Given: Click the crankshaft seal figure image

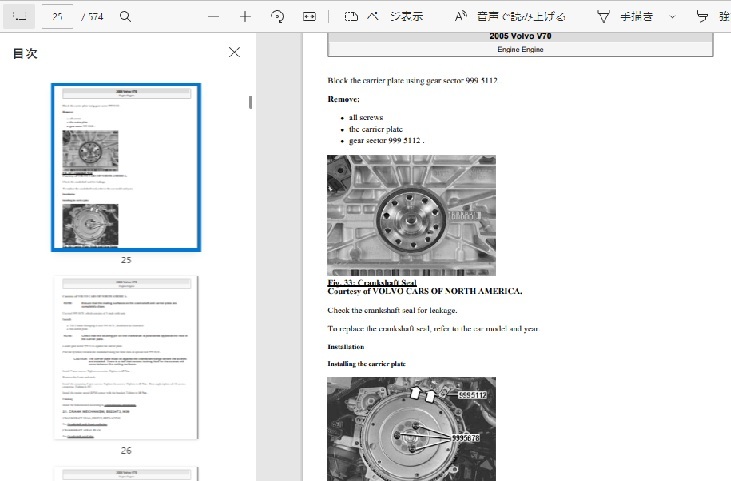Looking at the screenshot, I should (411, 215).
